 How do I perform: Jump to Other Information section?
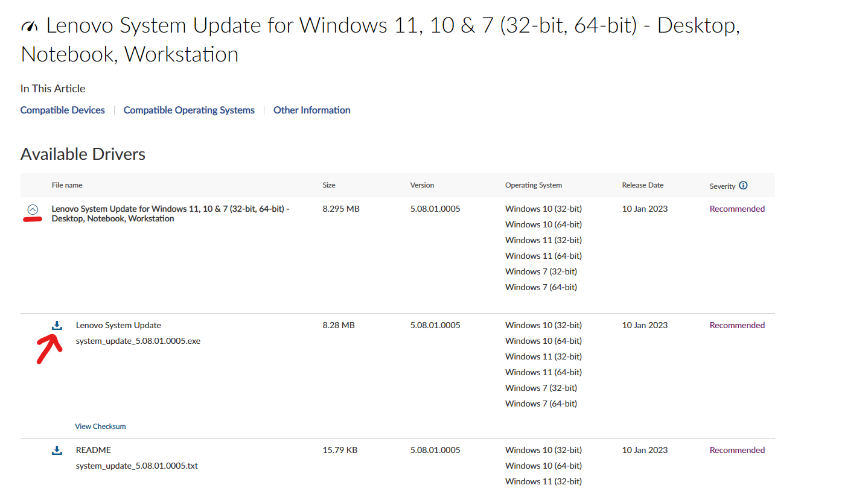312,110
